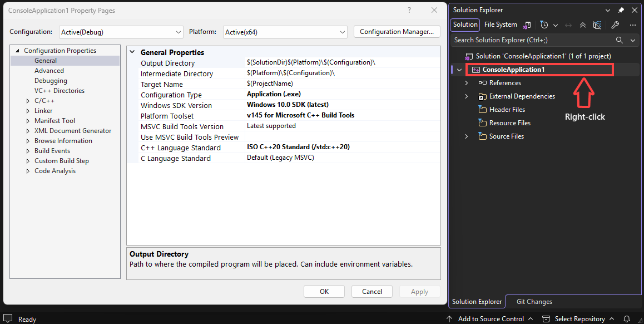Pin the Solution Explorer panel
Screen dimensions: 644x324
point(621,10)
